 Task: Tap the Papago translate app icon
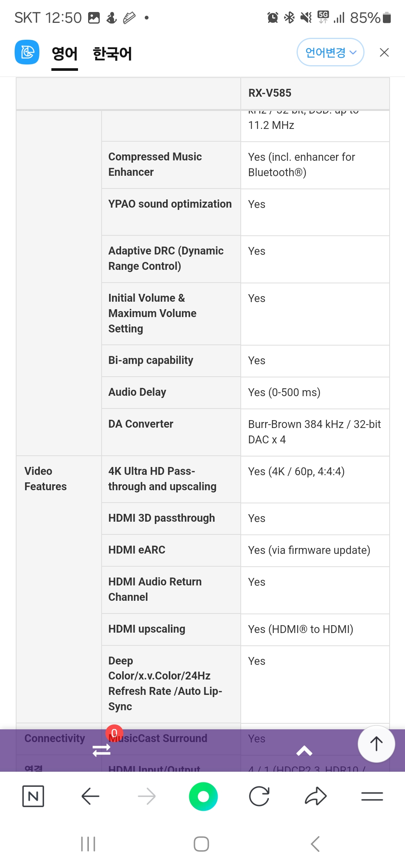(x=27, y=52)
